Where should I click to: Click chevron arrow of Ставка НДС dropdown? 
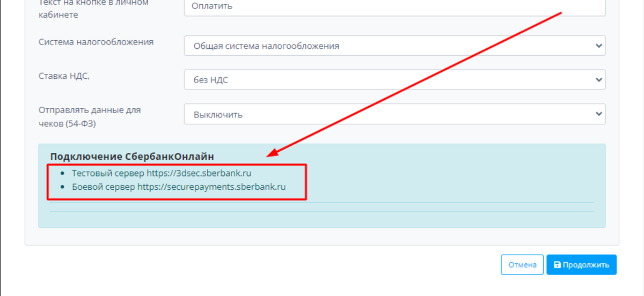599,80
